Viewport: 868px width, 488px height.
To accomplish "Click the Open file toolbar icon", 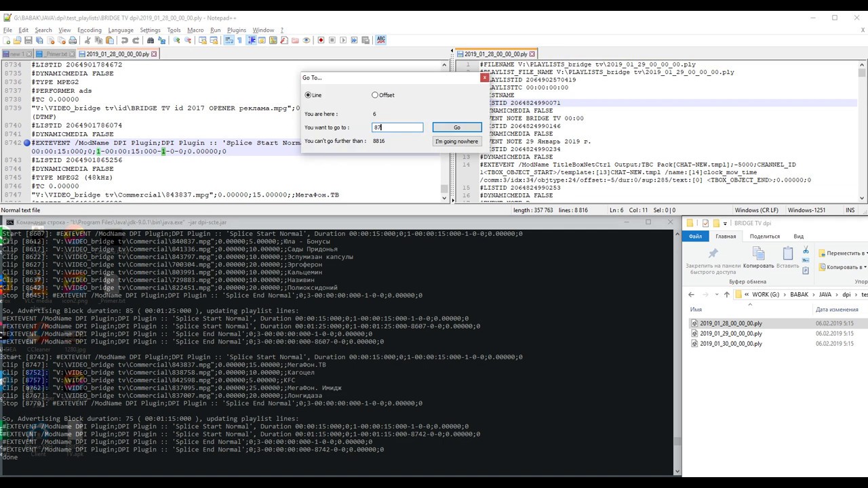I will tap(17, 40).
